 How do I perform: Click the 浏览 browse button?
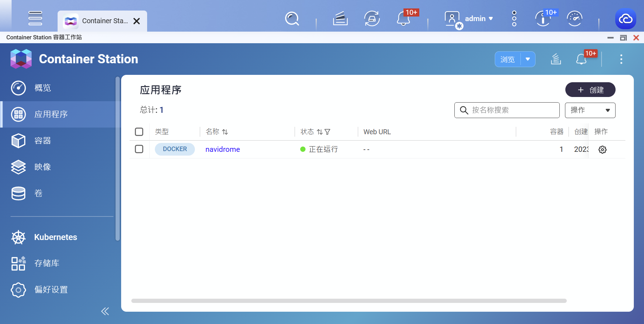508,59
